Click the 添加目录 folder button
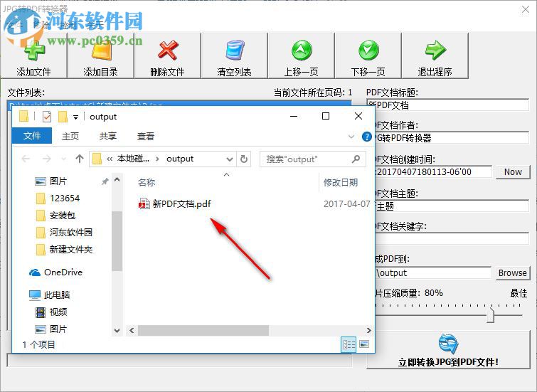Image resolution: width=537 pixels, height=392 pixels. point(100,56)
